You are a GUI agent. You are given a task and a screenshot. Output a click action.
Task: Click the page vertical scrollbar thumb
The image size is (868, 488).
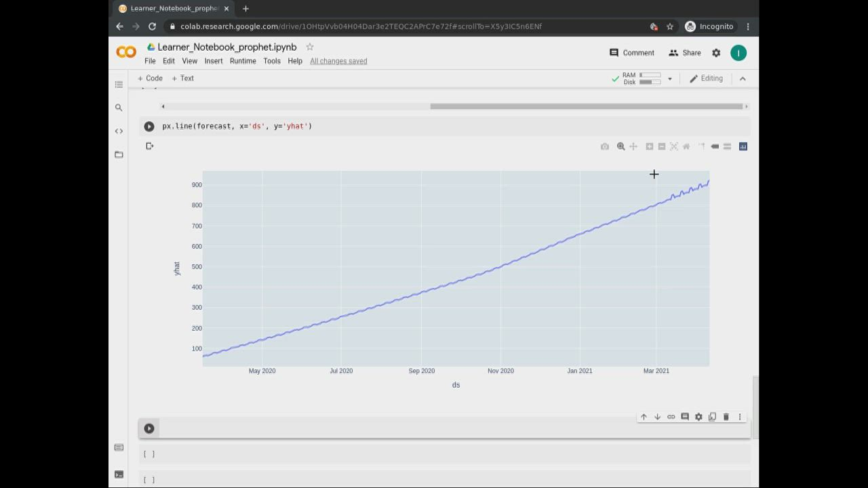(755, 408)
